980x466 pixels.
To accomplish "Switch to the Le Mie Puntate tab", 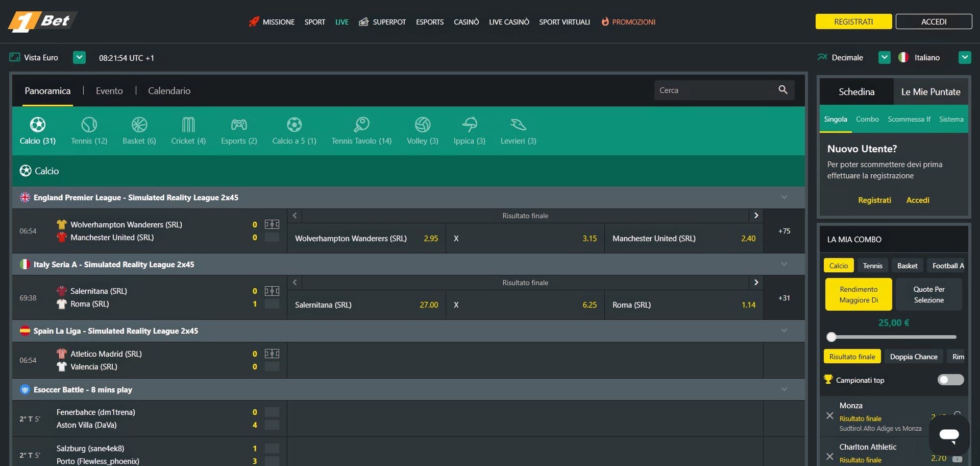I will point(931,92).
